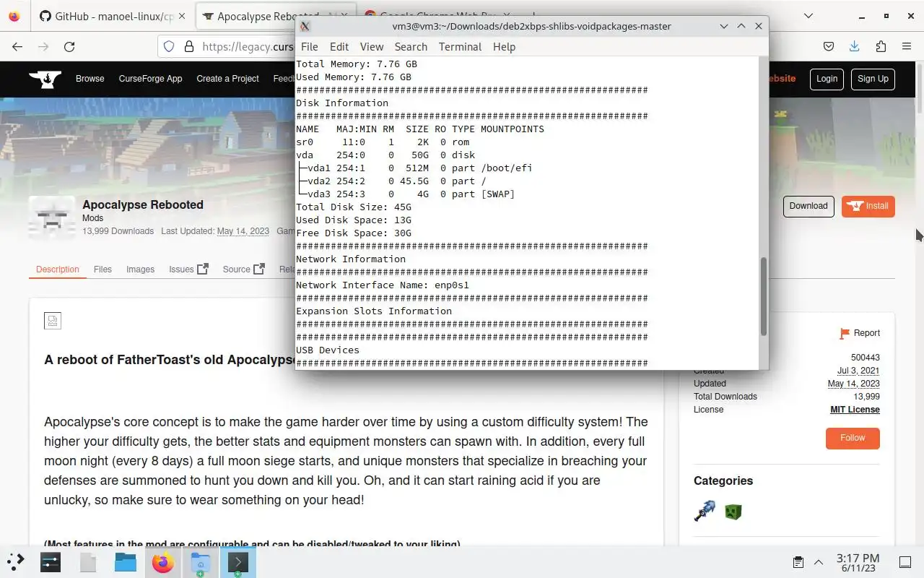The image size is (924, 578).
Task: Click the Sign Up button
Action: coord(873,79)
